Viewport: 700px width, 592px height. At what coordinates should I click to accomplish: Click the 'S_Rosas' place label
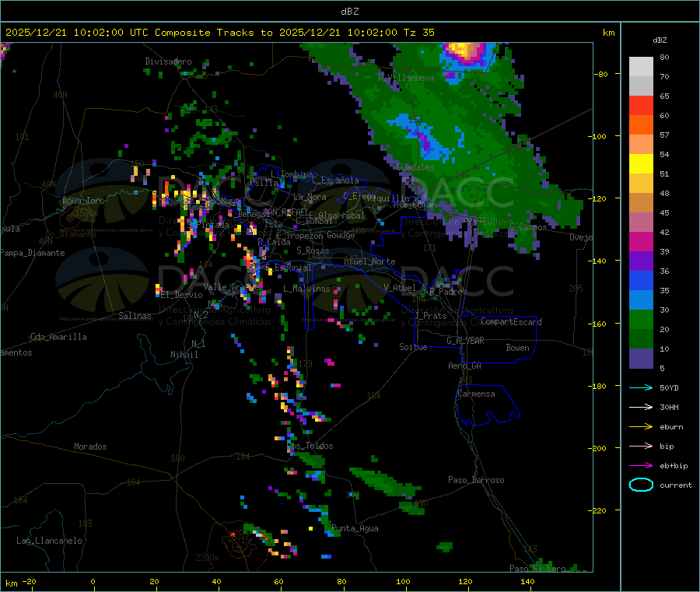click(x=313, y=251)
